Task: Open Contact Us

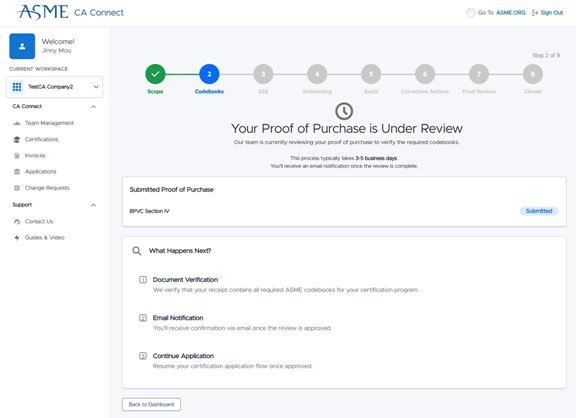Action: pos(39,221)
